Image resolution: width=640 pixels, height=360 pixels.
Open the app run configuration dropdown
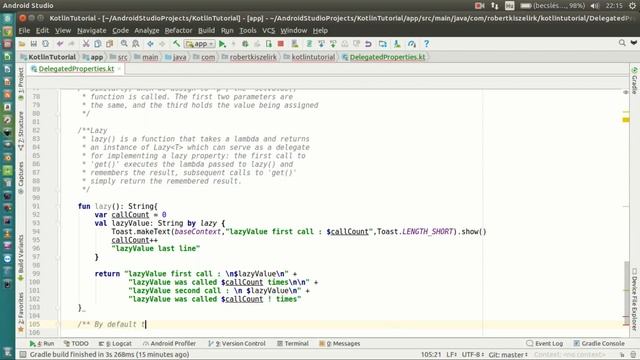point(199,44)
